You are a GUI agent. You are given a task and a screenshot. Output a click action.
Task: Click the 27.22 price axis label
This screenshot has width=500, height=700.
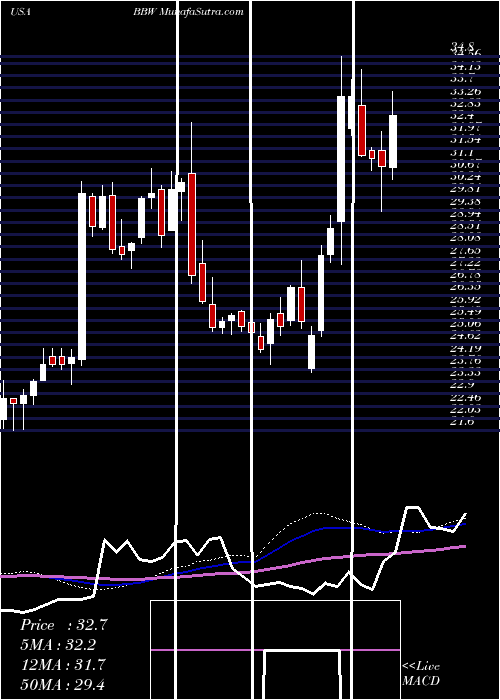coord(466,262)
